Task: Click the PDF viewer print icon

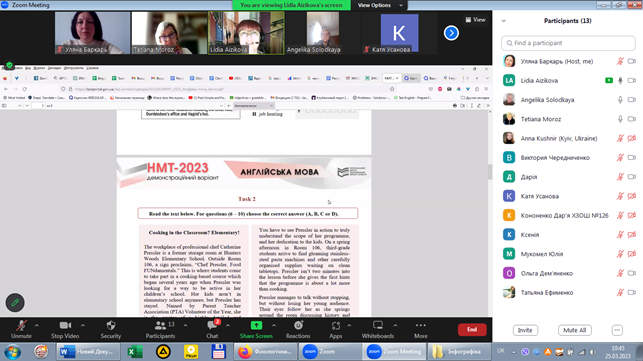Action: (454, 105)
